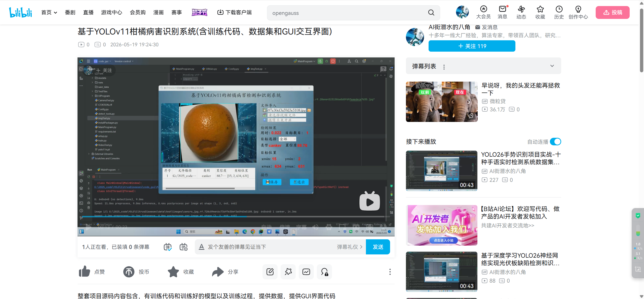
Task: Click the 投稿 upload button
Action: tap(613, 12)
